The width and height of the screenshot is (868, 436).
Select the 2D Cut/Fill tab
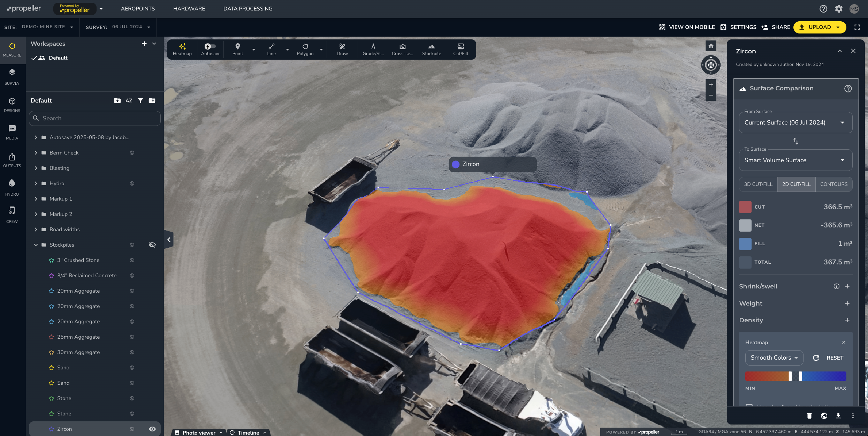point(796,184)
